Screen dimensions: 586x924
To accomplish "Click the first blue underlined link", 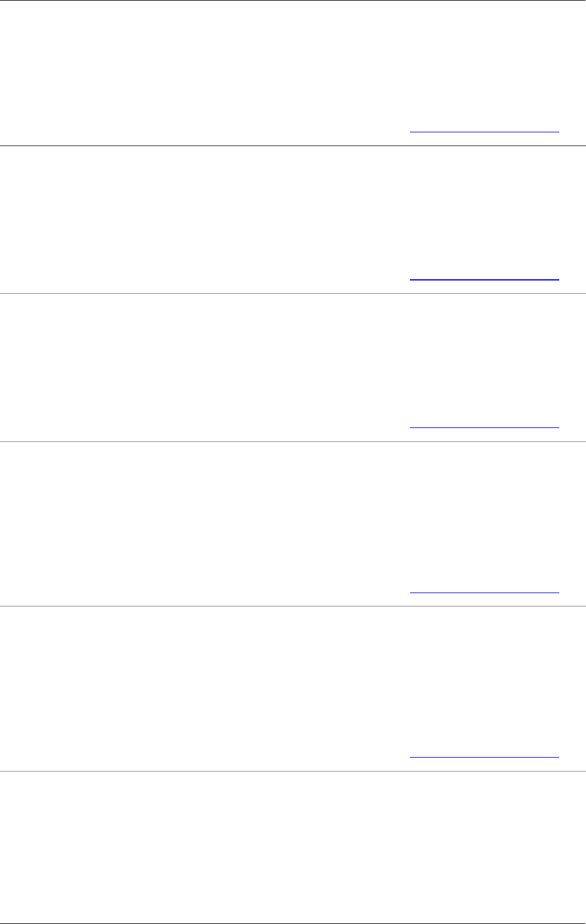I will [484, 131].
